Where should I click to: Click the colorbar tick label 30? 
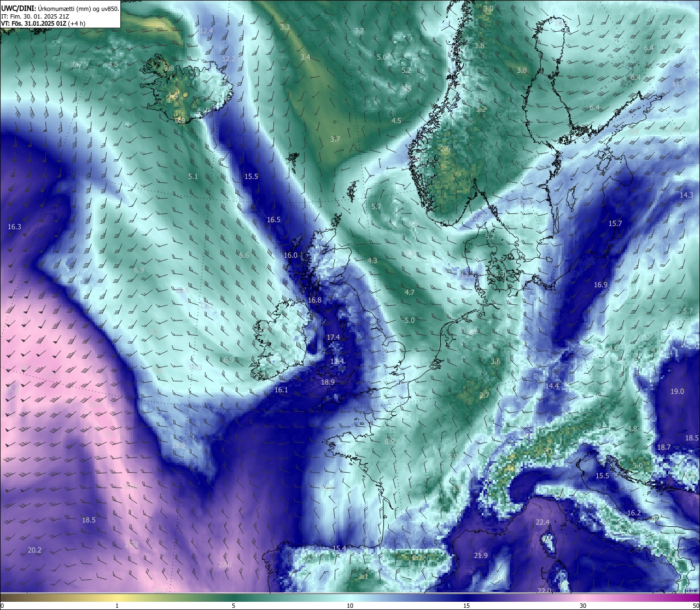tap(584, 606)
